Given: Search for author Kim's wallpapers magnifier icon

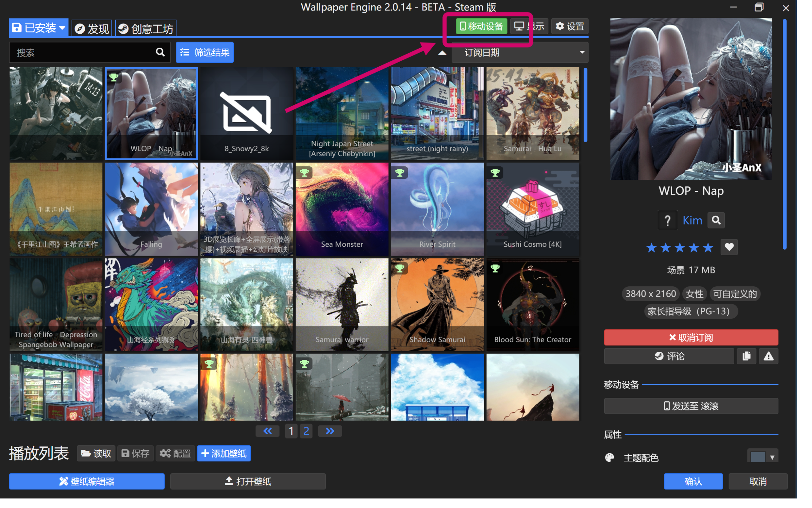Looking at the screenshot, I should pos(716,220).
